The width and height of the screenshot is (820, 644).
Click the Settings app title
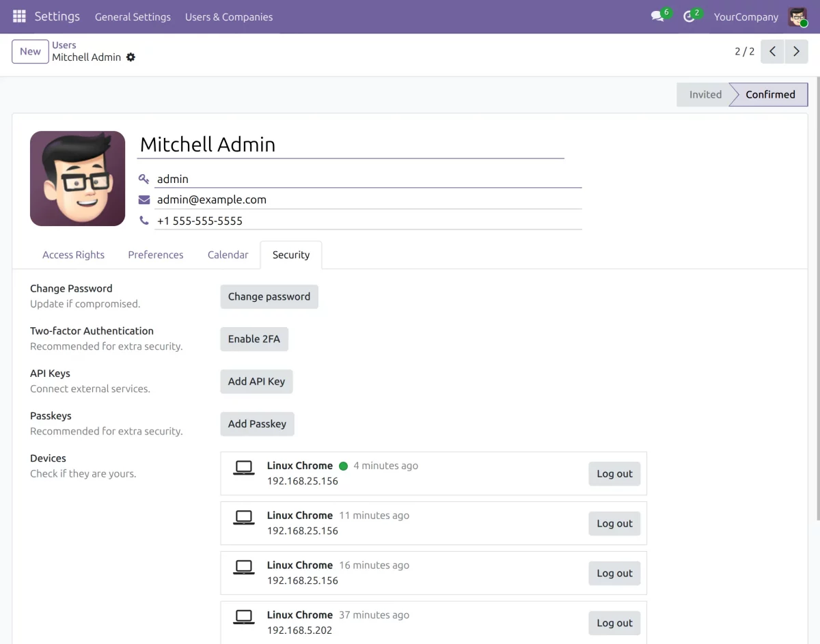pyautogui.click(x=57, y=16)
